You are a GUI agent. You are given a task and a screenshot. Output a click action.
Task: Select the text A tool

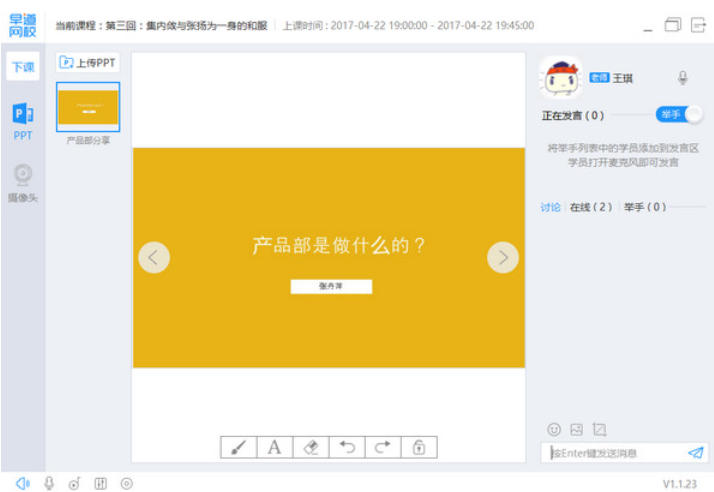275,447
